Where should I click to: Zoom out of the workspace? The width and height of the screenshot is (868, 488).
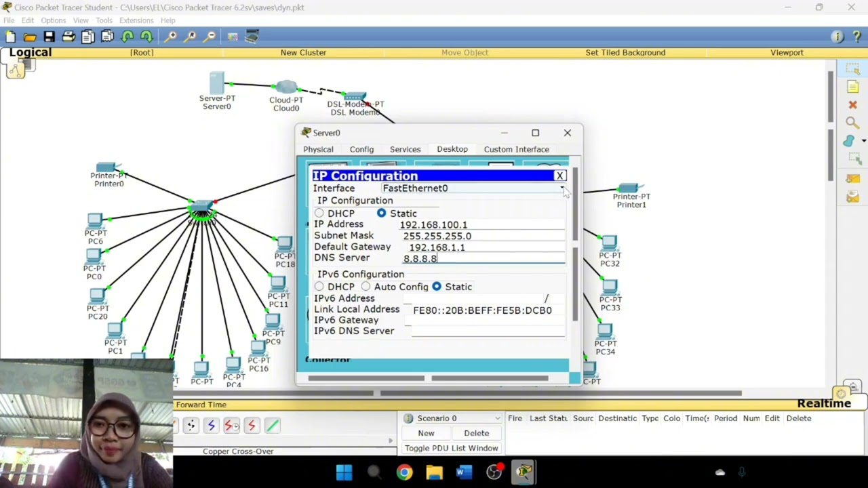pos(210,37)
